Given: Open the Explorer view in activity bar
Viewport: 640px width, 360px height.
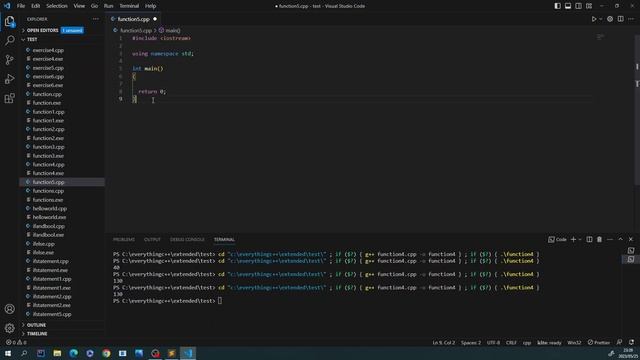Looking at the screenshot, I should 9,21.
